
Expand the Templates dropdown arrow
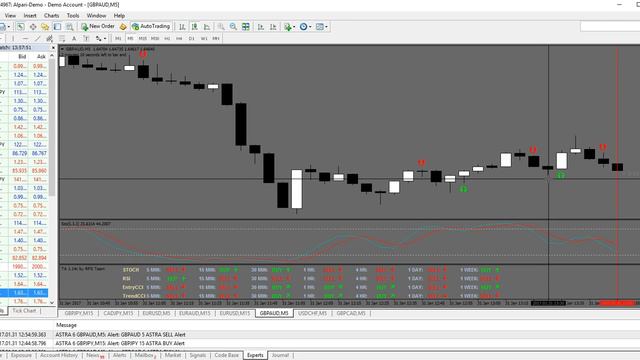326,27
